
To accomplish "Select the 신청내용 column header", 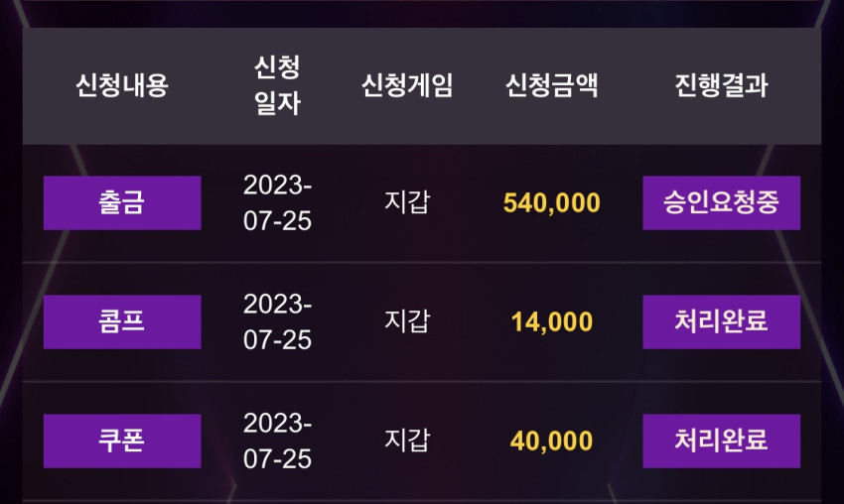I will [x=122, y=85].
